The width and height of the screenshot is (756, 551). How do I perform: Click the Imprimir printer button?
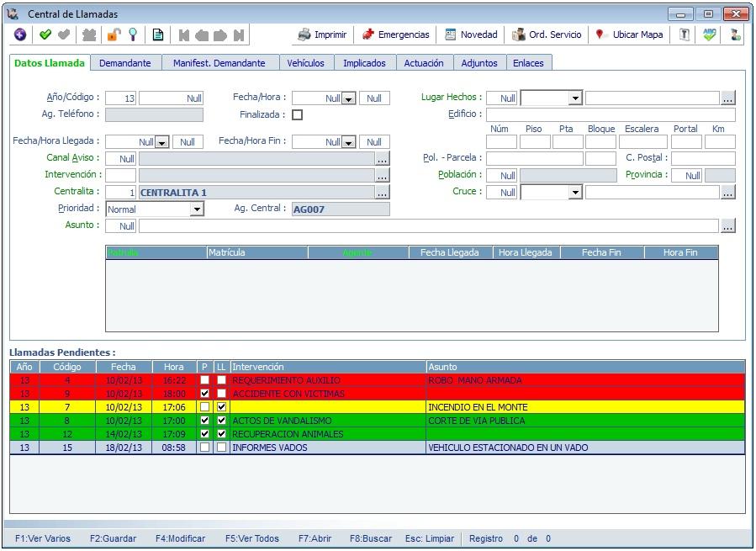[322, 34]
